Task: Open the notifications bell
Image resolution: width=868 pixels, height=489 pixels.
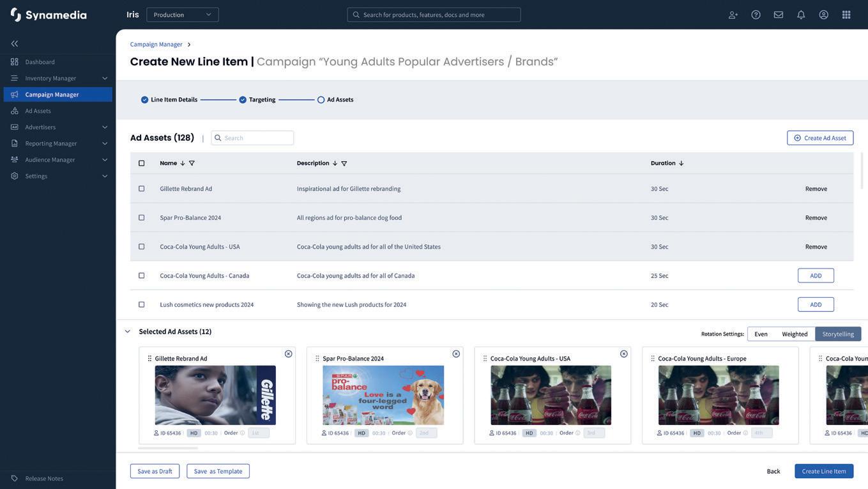Action: point(801,15)
